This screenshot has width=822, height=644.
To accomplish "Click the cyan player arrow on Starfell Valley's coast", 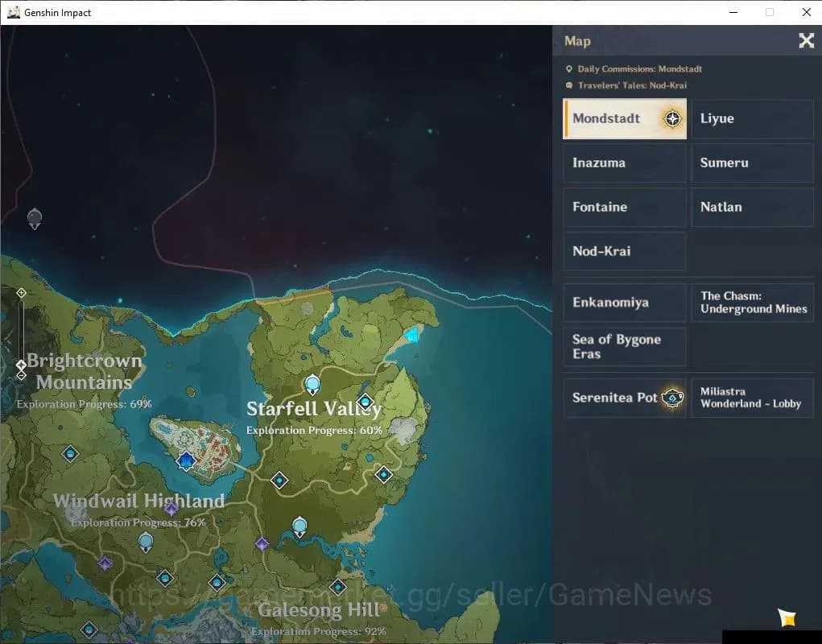I will pos(412,334).
